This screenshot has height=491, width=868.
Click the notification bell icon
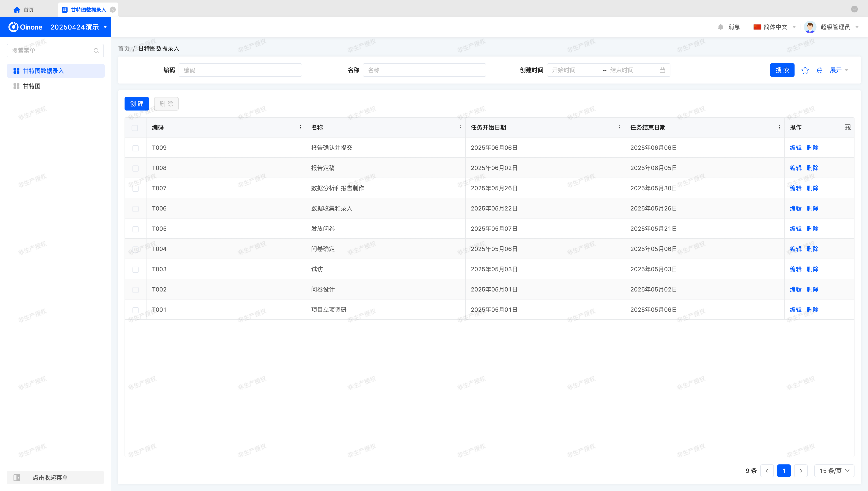(720, 27)
